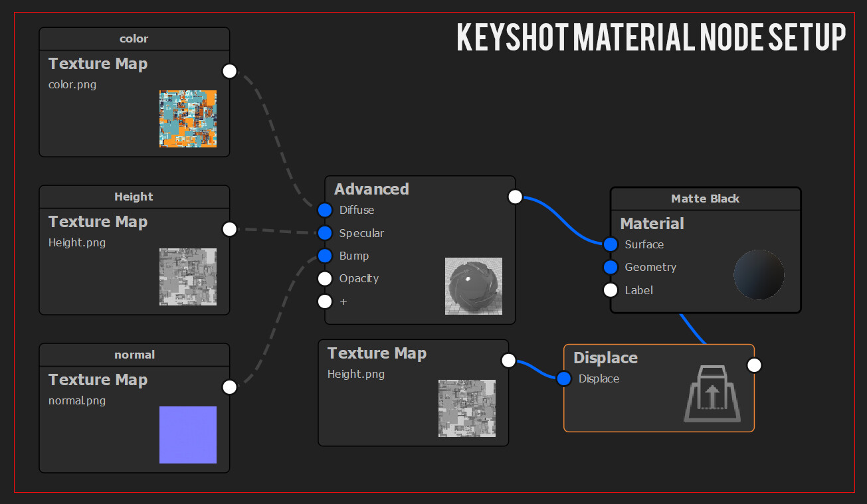This screenshot has height=504, width=867.
Task: Click the black sphere preview in Matte Black node
Action: (x=759, y=274)
